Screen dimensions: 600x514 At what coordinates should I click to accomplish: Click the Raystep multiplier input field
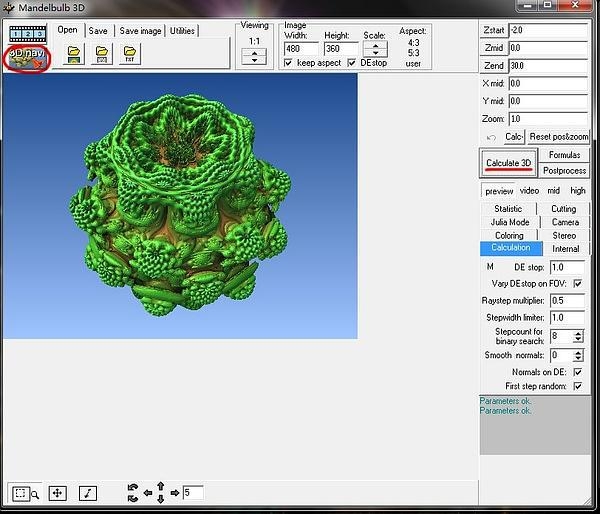pos(565,301)
